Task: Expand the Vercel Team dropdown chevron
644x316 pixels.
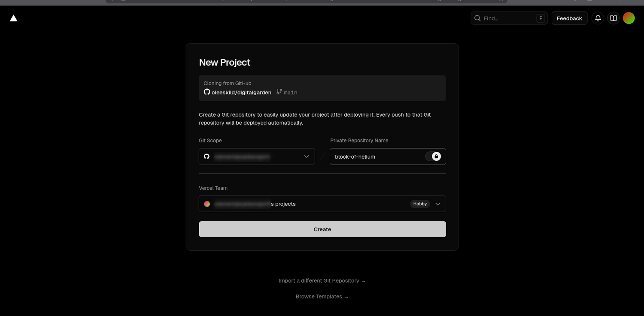Action: click(438, 204)
